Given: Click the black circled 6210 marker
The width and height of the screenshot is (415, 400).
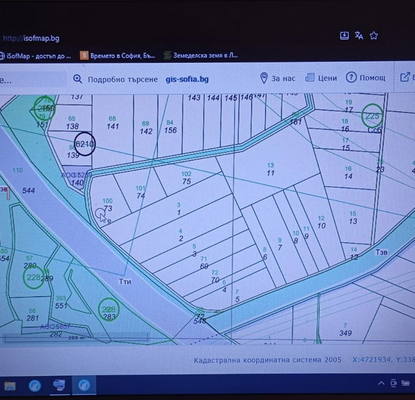Looking at the screenshot, I should [85, 144].
